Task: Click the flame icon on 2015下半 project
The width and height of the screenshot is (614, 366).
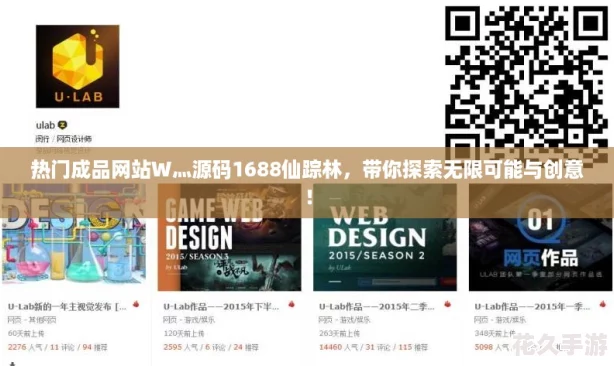Action: tap(291, 304)
